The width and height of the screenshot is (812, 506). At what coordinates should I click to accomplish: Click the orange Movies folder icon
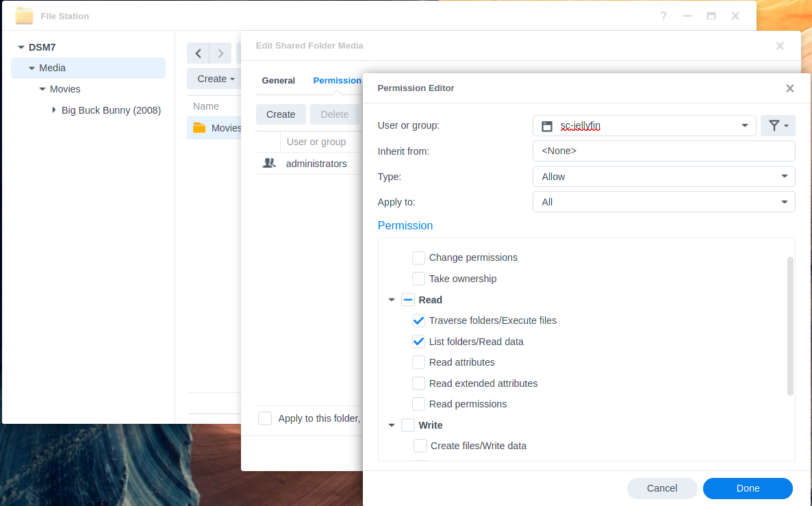tap(199, 127)
